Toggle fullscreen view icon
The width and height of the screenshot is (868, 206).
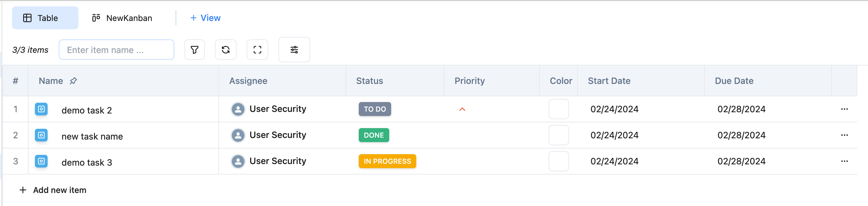click(257, 50)
